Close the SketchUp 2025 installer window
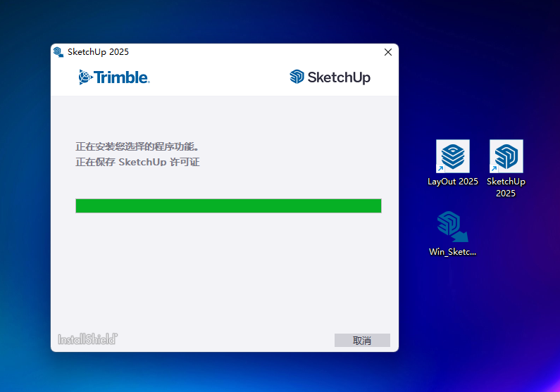The height and width of the screenshot is (392, 560). click(x=387, y=52)
